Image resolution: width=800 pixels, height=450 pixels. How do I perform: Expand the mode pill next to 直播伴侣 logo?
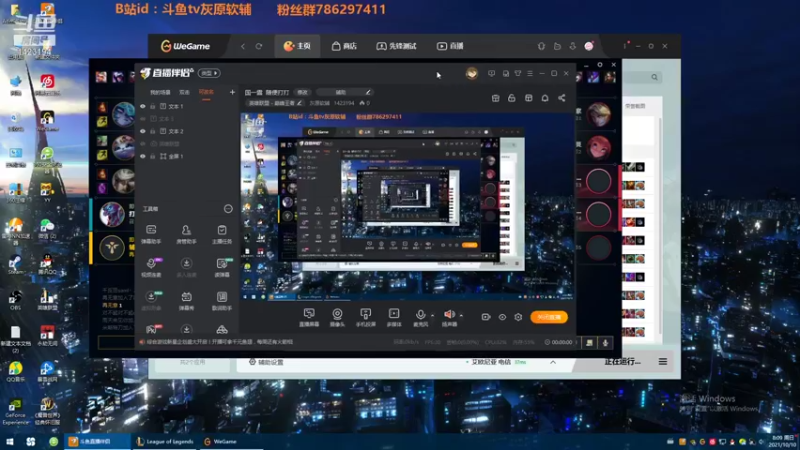click(209, 73)
